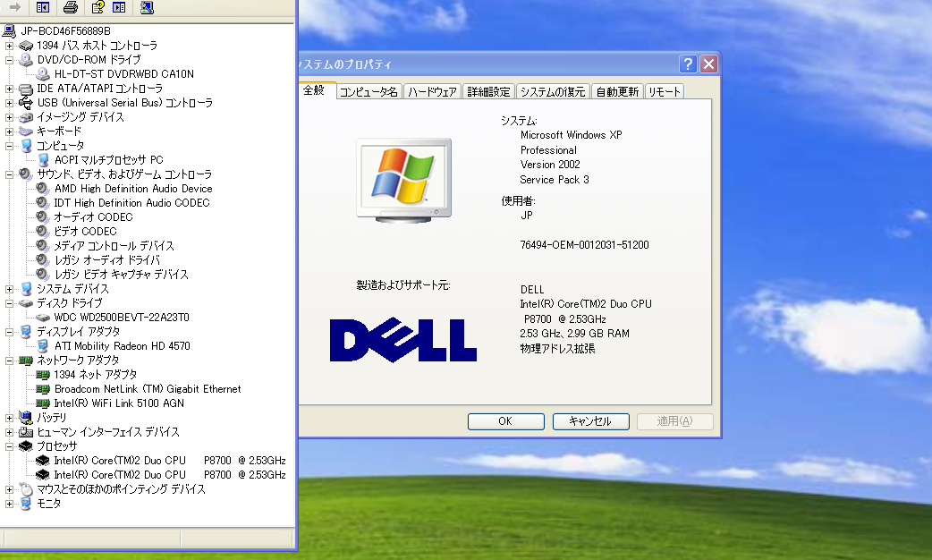Expand the IDE ATA/ATAPI コントローラ node
Screen dimensions: 932x560
(x=9, y=89)
